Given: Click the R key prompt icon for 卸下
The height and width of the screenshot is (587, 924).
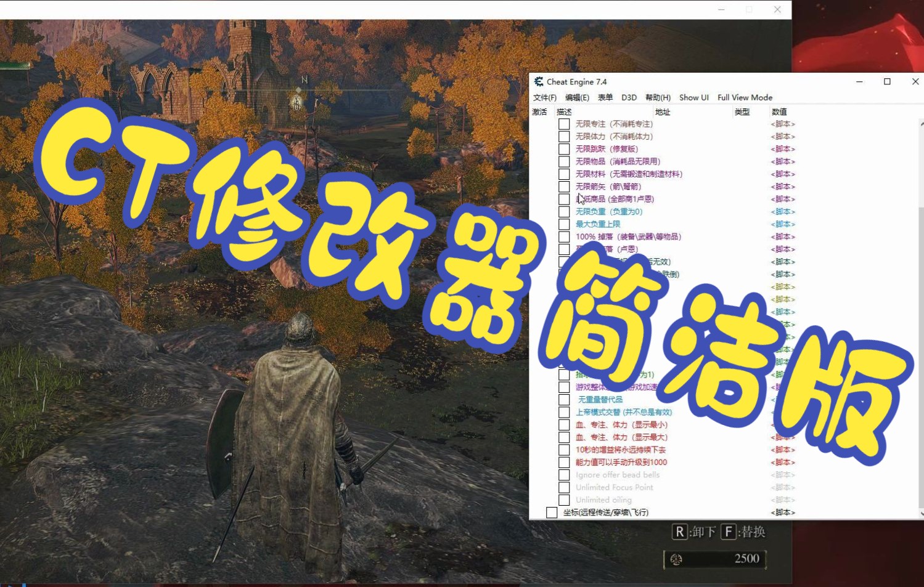Looking at the screenshot, I should 679,532.
